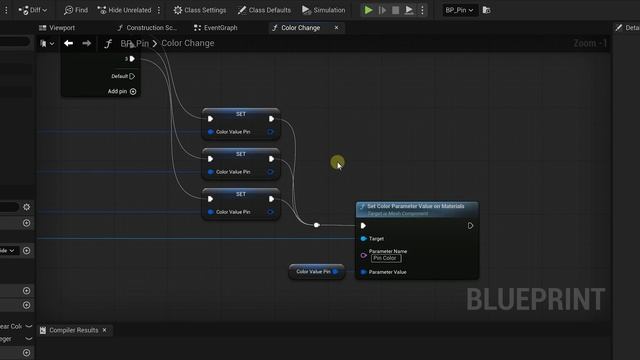Close the Compiler Results tab
Image resolution: width=640 pixels, height=360 pixels.
point(104,330)
